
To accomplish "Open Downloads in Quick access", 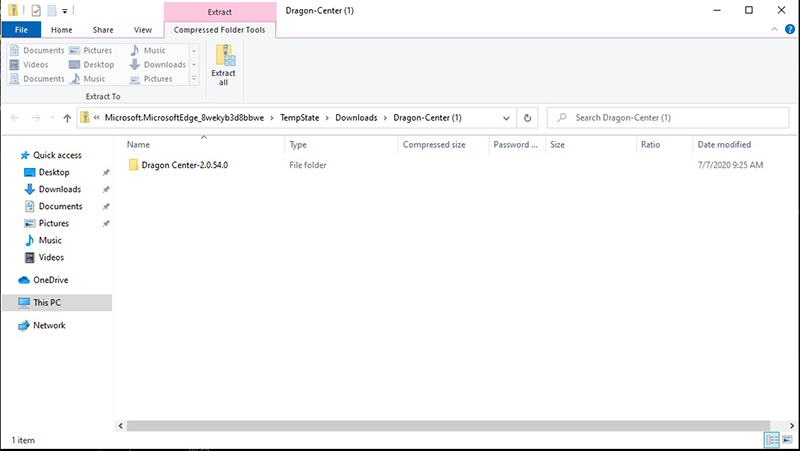I will [59, 189].
